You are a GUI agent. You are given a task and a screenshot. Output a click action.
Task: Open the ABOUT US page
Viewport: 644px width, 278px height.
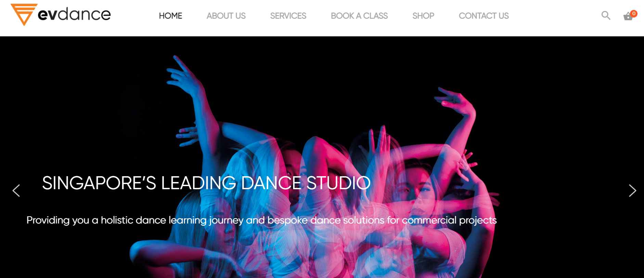click(x=226, y=16)
